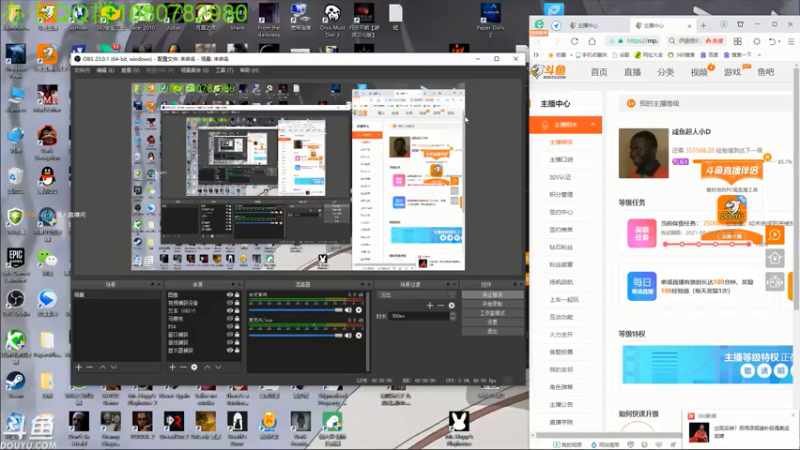Open 编辑(E) menu in OBS
The height and width of the screenshot is (450, 800).
[x=106, y=70]
